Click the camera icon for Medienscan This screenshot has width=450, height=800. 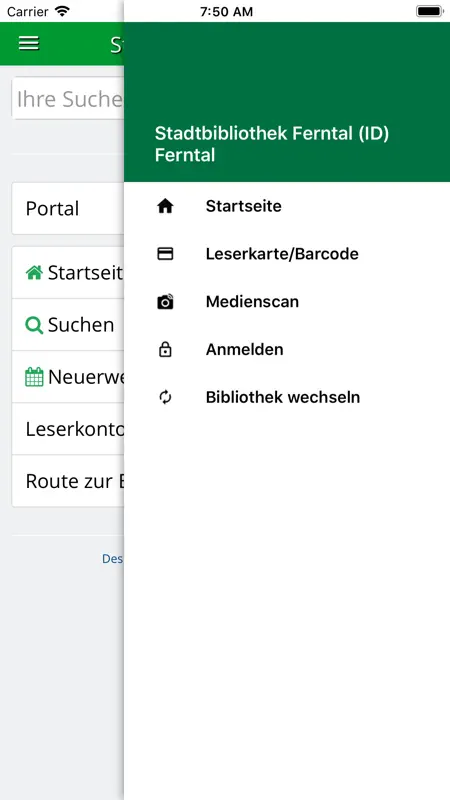(165, 302)
